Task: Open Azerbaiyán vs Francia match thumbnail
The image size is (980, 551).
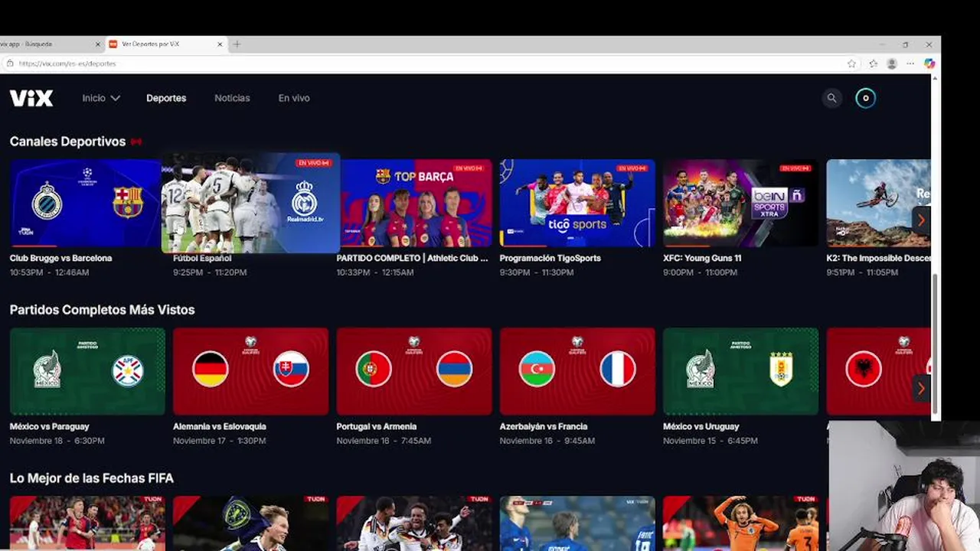Action: pos(577,371)
